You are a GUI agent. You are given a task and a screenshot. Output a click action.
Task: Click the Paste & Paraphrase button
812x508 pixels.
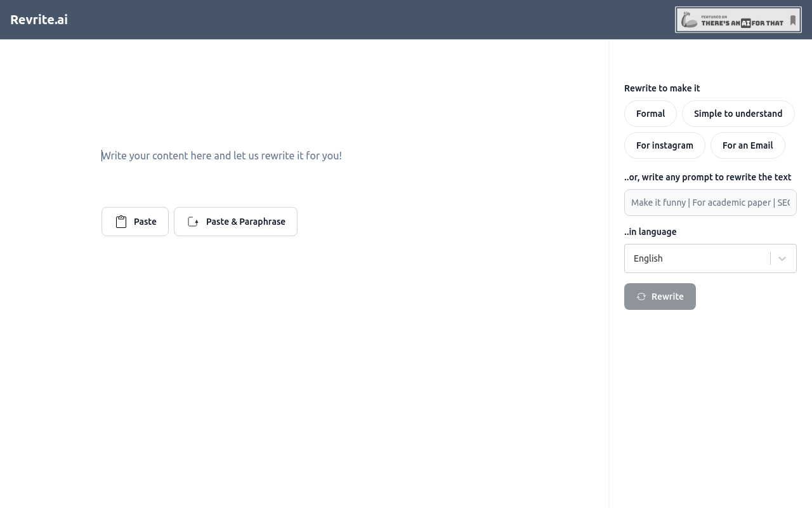click(x=235, y=222)
